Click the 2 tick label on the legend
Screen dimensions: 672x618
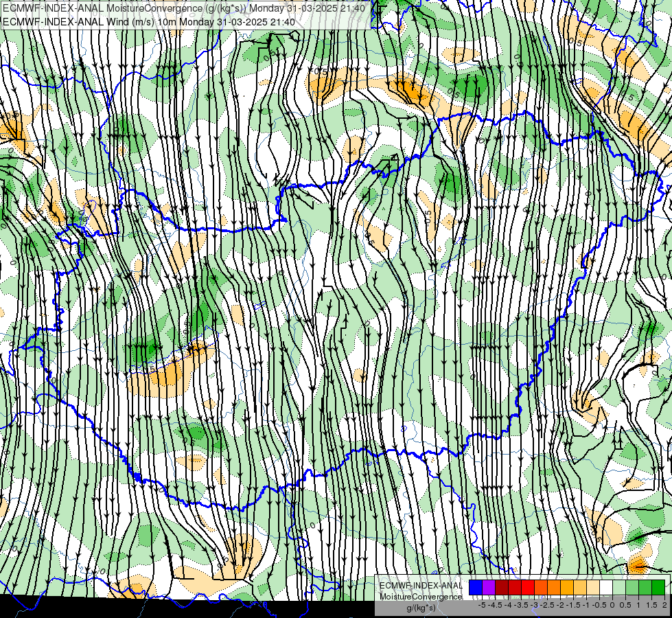point(664,605)
